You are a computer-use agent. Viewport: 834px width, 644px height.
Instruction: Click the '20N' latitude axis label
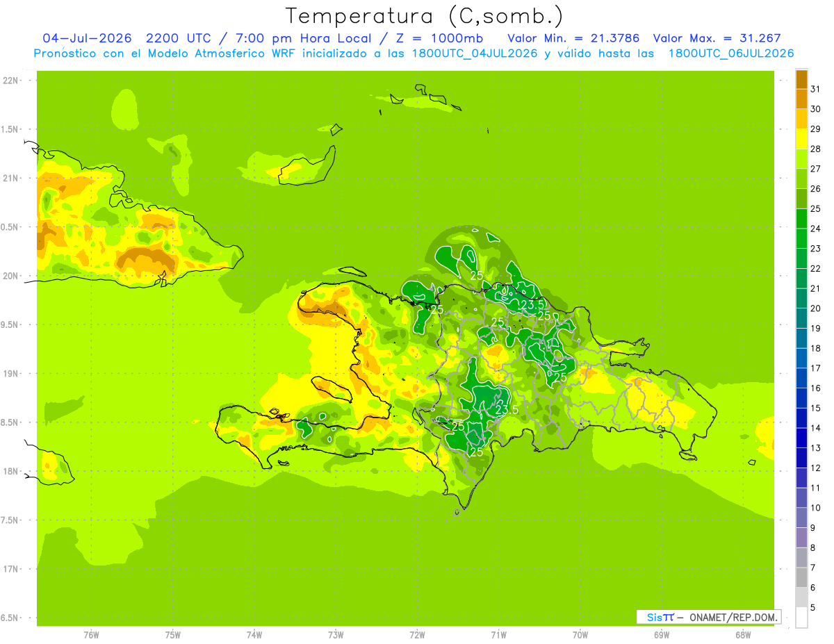(10, 276)
